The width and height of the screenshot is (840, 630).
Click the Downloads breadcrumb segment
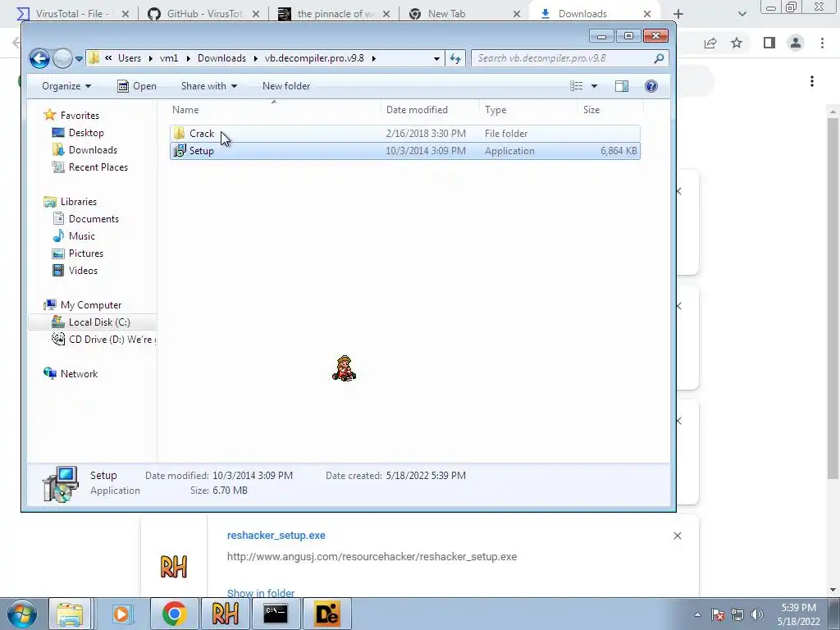pyautogui.click(x=221, y=58)
